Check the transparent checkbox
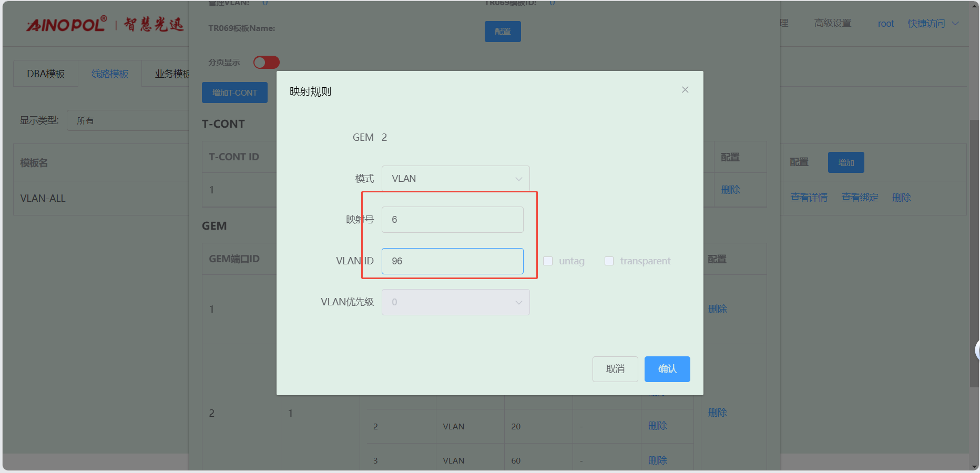This screenshot has height=473, width=980. point(609,261)
